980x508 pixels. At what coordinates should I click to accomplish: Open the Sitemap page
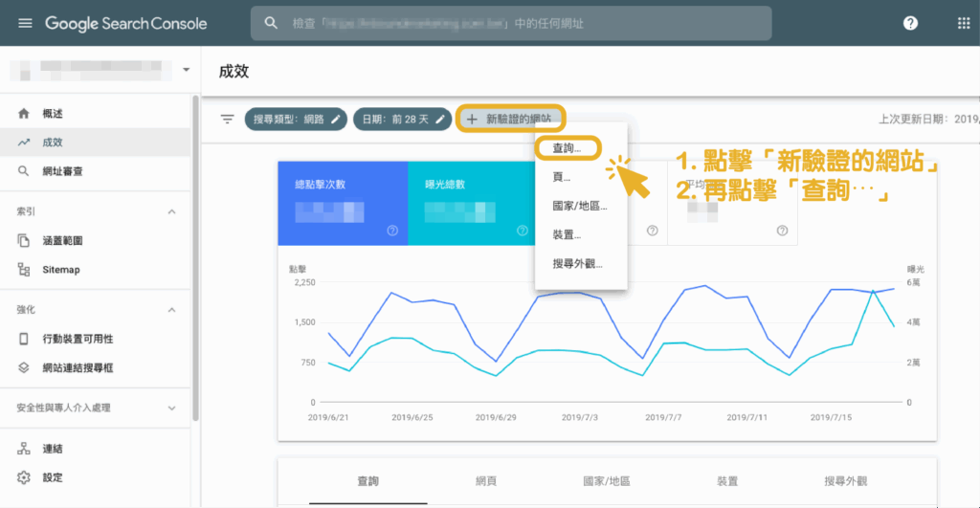(x=95, y=270)
